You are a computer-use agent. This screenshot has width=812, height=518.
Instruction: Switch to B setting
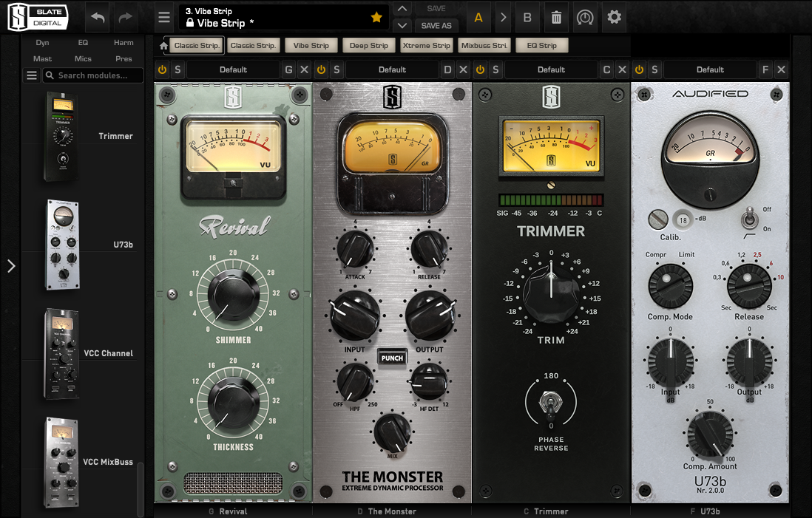tap(527, 17)
